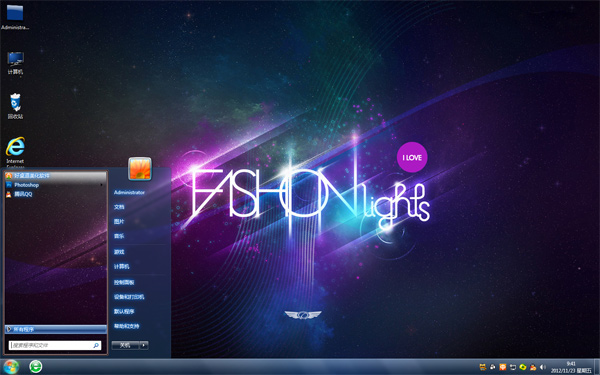Open the volume speaker tray icon
The image size is (600, 375).
click(x=542, y=367)
